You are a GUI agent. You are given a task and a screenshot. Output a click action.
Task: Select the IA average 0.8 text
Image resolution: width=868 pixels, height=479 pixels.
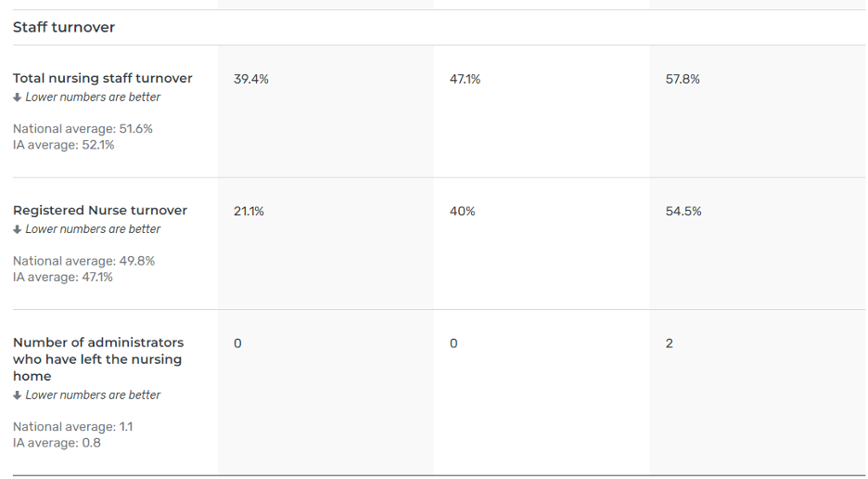57,443
